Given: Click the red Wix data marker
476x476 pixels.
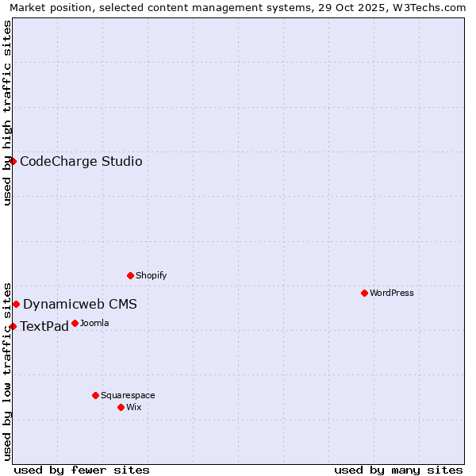Looking at the screenshot, I should point(121,407).
